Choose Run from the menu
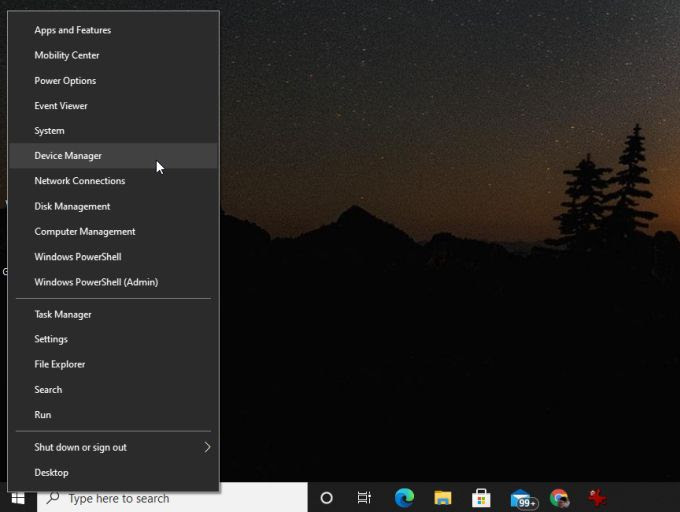The width and height of the screenshot is (680, 512). [x=42, y=414]
